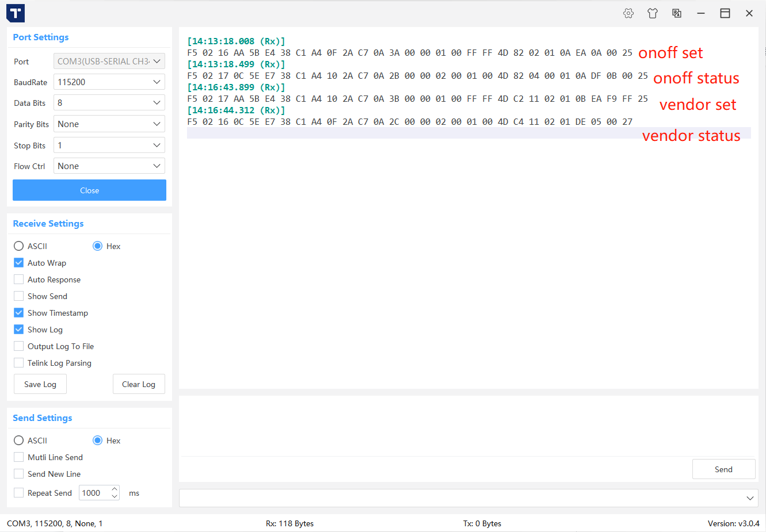Viewport: 766px width, 532px height.
Task: Switch language with the translate icon
Action: coord(677,13)
